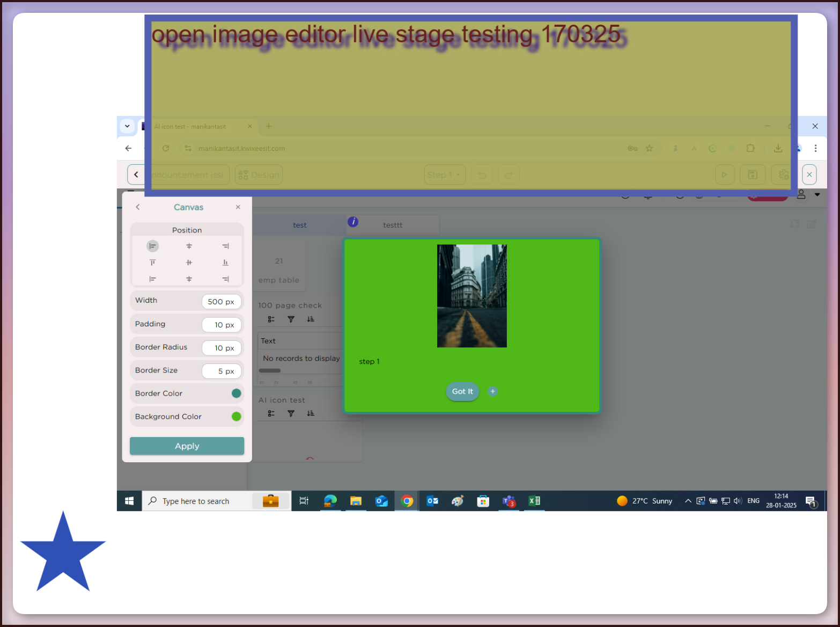Click the blue info icon
840x627 pixels.
(353, 222)
